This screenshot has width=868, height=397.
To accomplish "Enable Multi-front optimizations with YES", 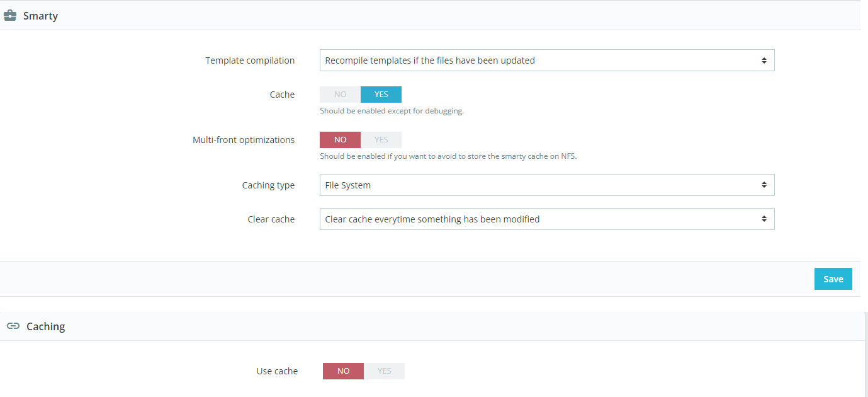I will coord(381,140).
